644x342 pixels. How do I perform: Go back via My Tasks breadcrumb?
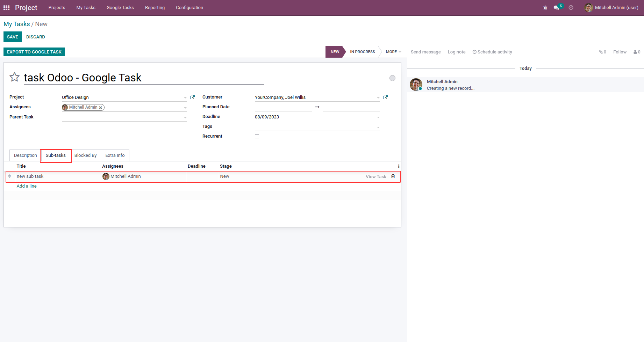tap(17, 24)
